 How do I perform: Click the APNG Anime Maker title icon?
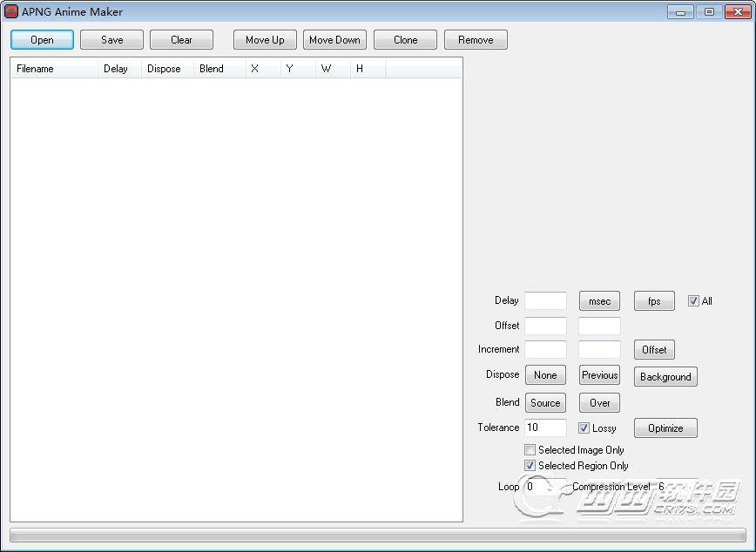(x=11, y=11)
